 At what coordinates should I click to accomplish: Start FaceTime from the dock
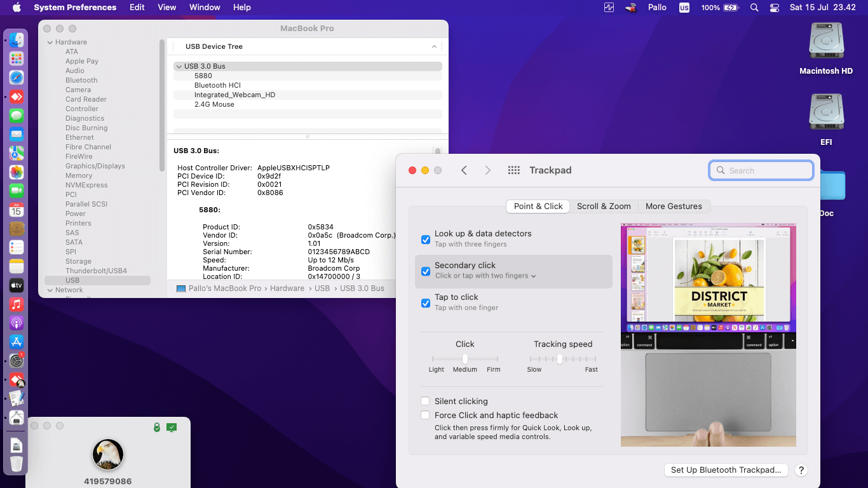[x=17, y=191]
